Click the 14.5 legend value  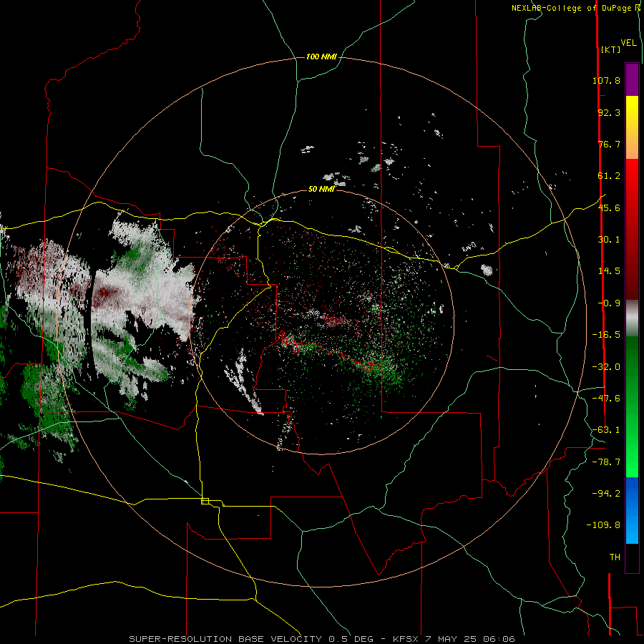pyautogui.click(x=609, y=271)
